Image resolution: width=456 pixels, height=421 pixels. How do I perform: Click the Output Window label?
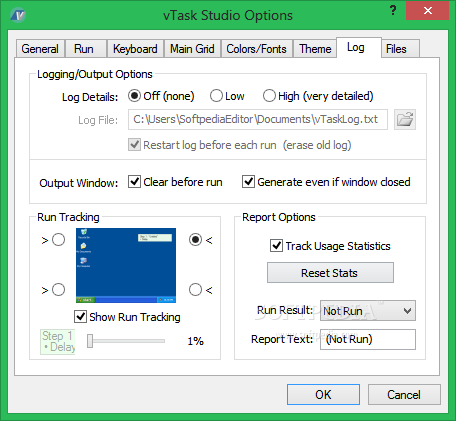(79, 183)
